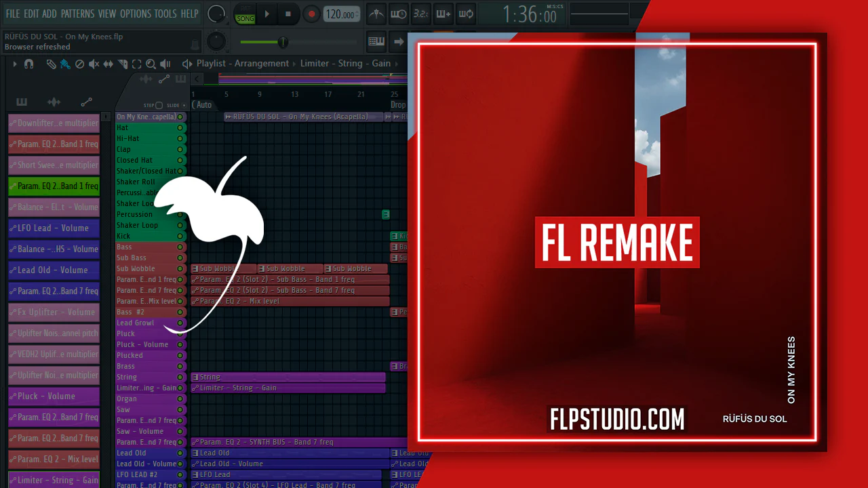Mute the String track
868x488 pixels.
point(180,377)
